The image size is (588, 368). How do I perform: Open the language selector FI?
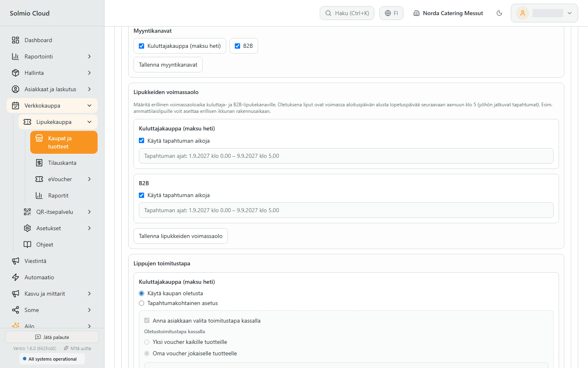click(x=391, y=13)
